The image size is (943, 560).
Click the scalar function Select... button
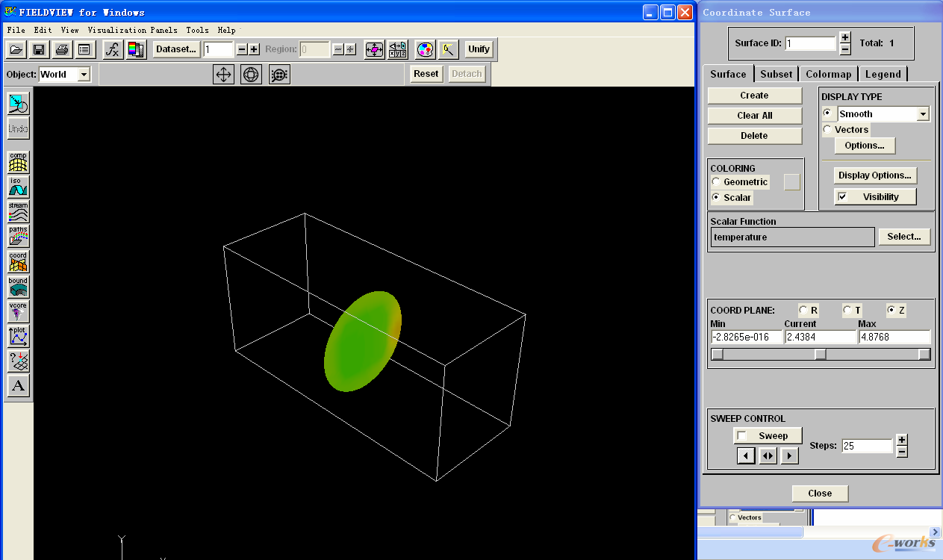point(904,237)
